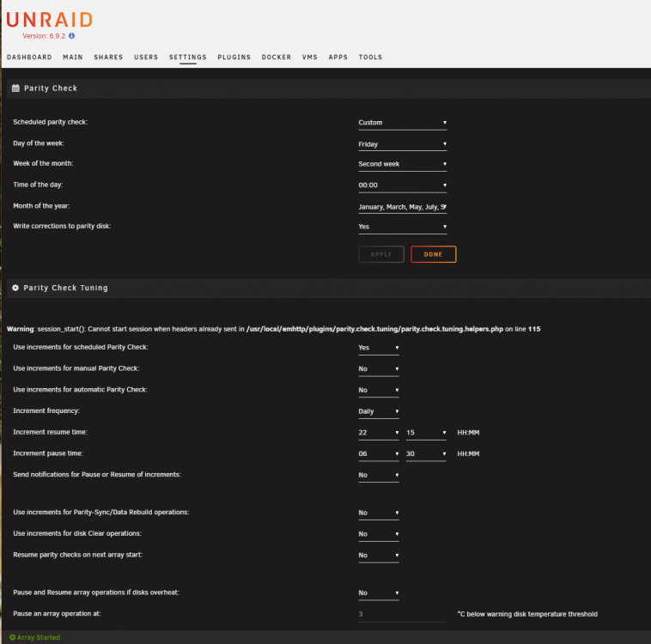Open Increment pause time minute dropdown
The height and width of the screenshot is (644, 651).
point(426,454)
